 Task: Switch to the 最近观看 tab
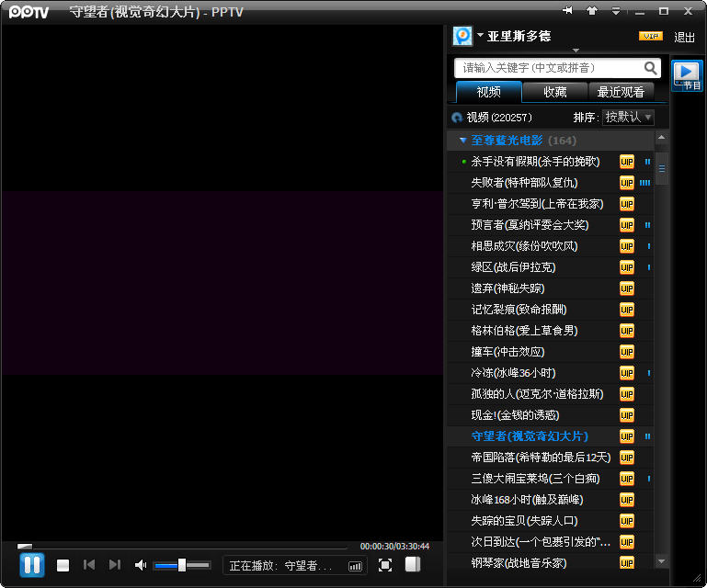(x=621, y=92)
